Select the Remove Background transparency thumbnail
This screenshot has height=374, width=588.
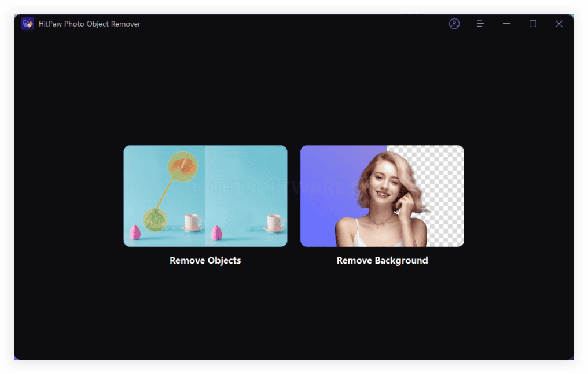[381, 195]
